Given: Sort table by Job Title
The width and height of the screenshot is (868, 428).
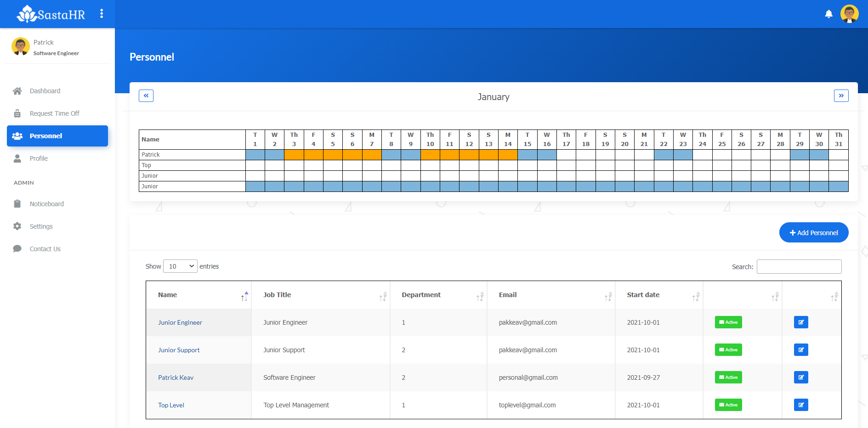Looking at the screenshot, I should 321,295.
